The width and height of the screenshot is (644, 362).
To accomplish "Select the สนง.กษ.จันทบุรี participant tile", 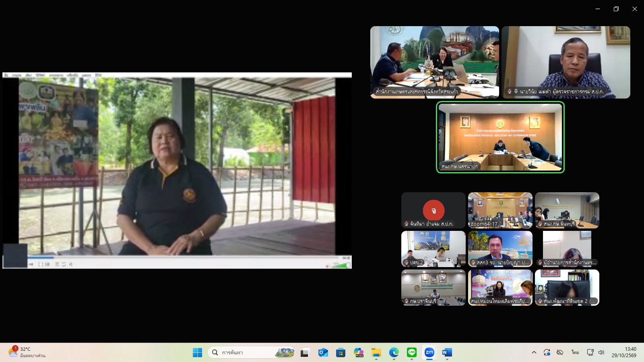I will click(567, 210).
